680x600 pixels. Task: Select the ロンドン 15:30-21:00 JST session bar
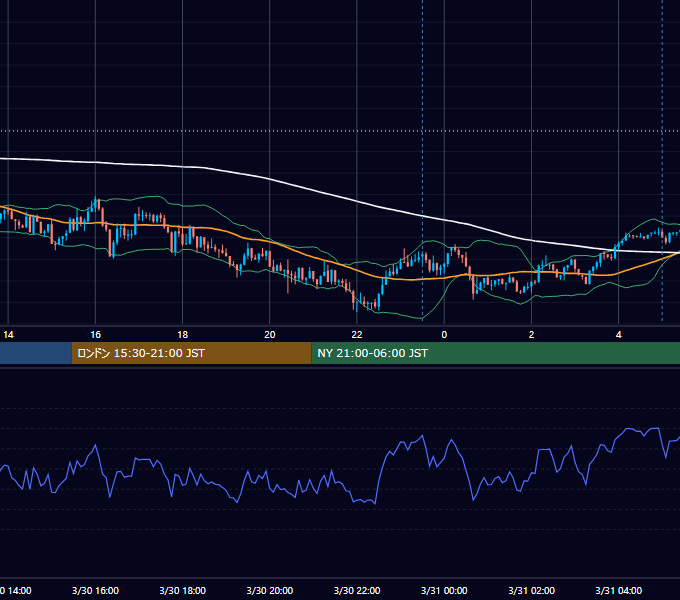point(191,353)
